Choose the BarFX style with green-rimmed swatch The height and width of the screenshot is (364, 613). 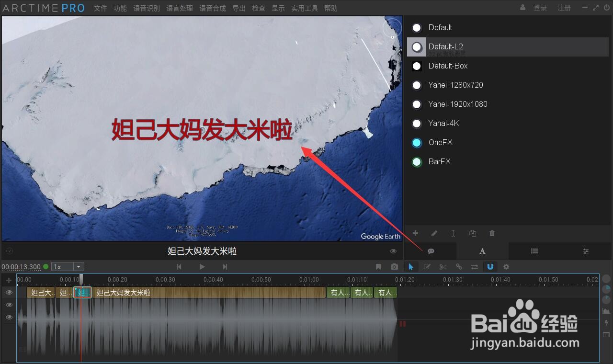(x=508, y=161)
